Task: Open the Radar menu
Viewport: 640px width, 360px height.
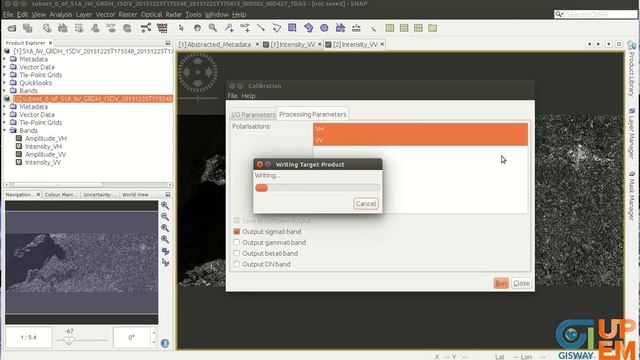Action: 173,15
